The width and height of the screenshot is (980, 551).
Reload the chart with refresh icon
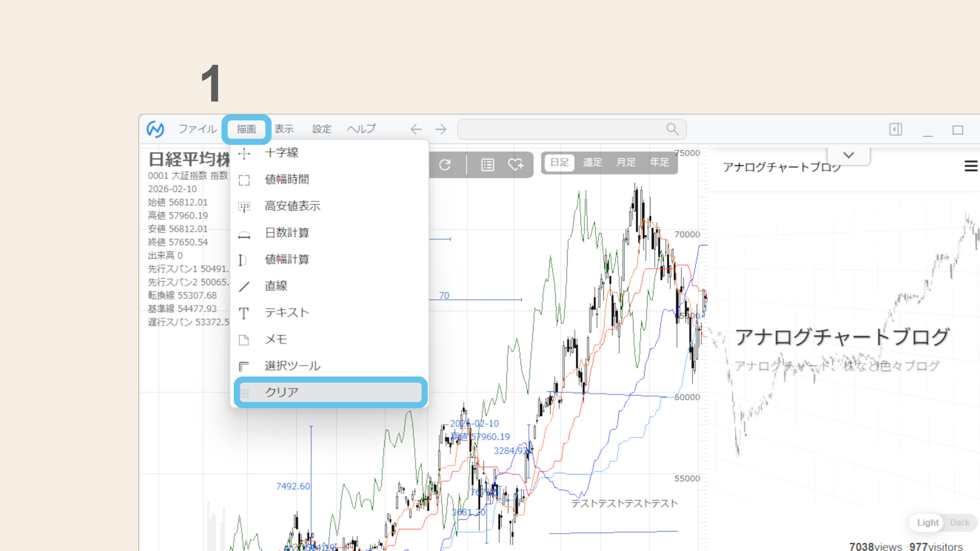(445, 165)
